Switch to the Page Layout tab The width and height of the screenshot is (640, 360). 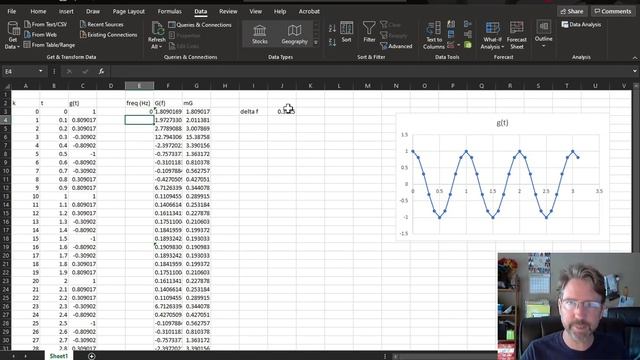pyautogui.click(x=129, y=11)
